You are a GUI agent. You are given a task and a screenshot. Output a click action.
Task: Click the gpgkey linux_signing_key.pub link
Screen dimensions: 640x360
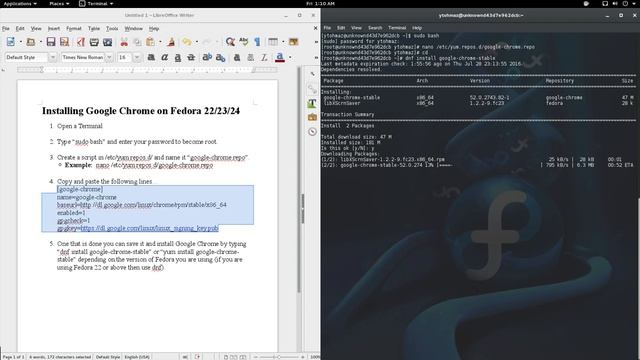[149, 228]
